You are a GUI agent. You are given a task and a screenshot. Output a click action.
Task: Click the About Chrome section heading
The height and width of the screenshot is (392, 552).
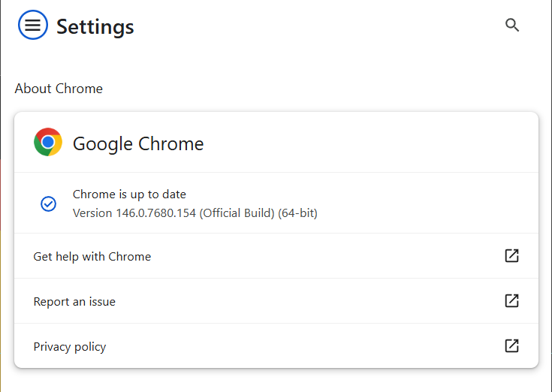click(x=59, y=89)
